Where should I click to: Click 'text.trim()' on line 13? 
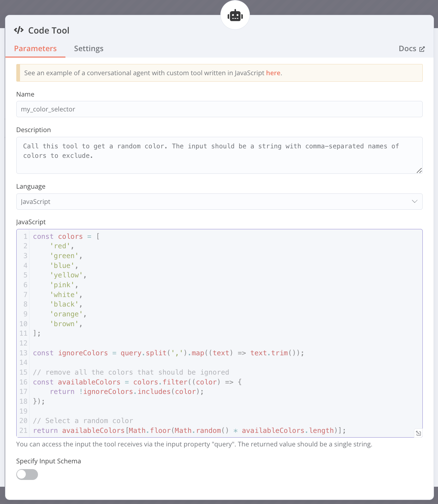coord(274,353)
